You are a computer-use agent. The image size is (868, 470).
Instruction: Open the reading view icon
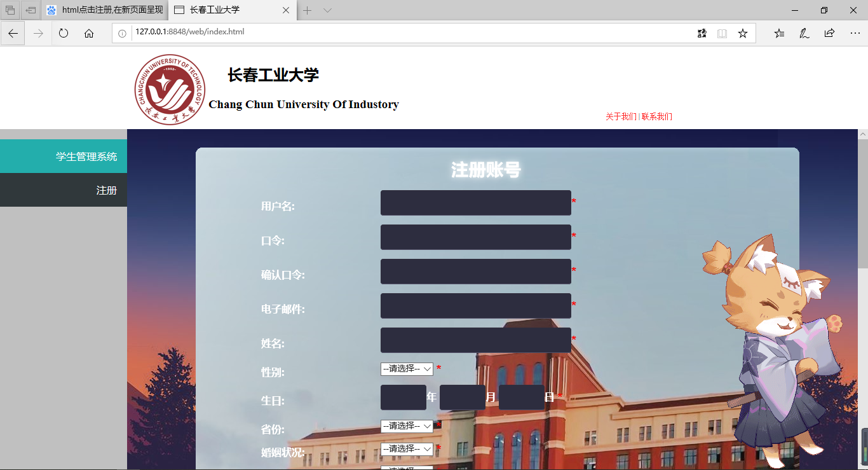pos(722,33)
